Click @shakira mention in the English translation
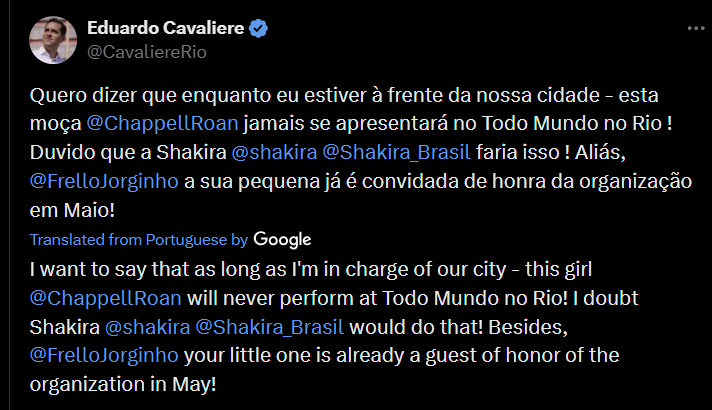Image resolution: width=712 pixels, height=410 pixels. [147, 327]
